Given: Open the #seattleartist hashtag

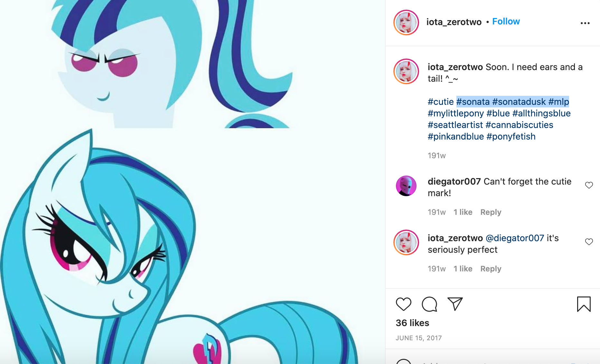Looking at the screenshot, I should (455, 125).
